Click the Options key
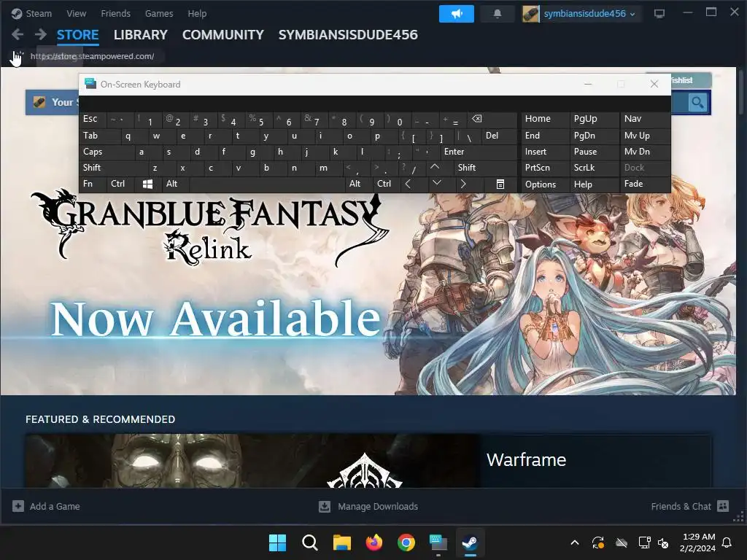This screenshot has width=747, height=560. point(545,184)
